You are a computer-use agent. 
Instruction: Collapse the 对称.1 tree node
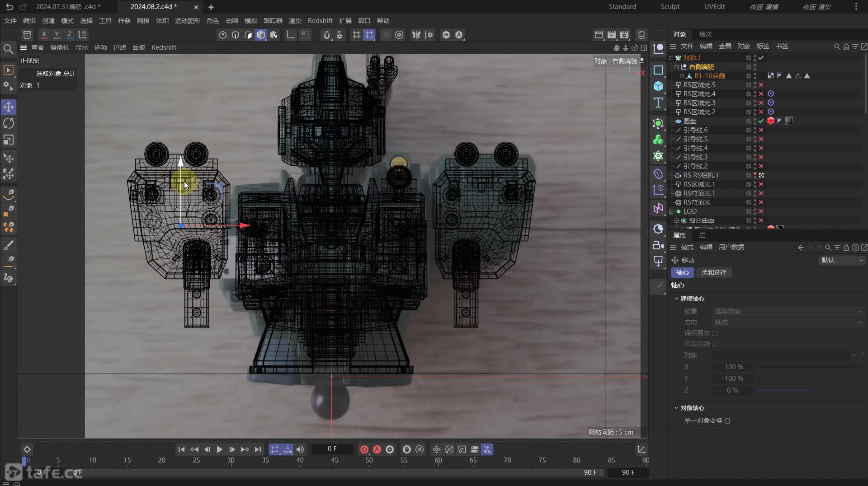click(x=671, y=58)
